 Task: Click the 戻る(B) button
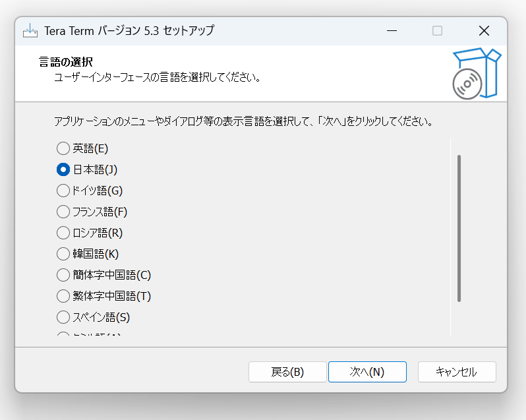[287, 372]
